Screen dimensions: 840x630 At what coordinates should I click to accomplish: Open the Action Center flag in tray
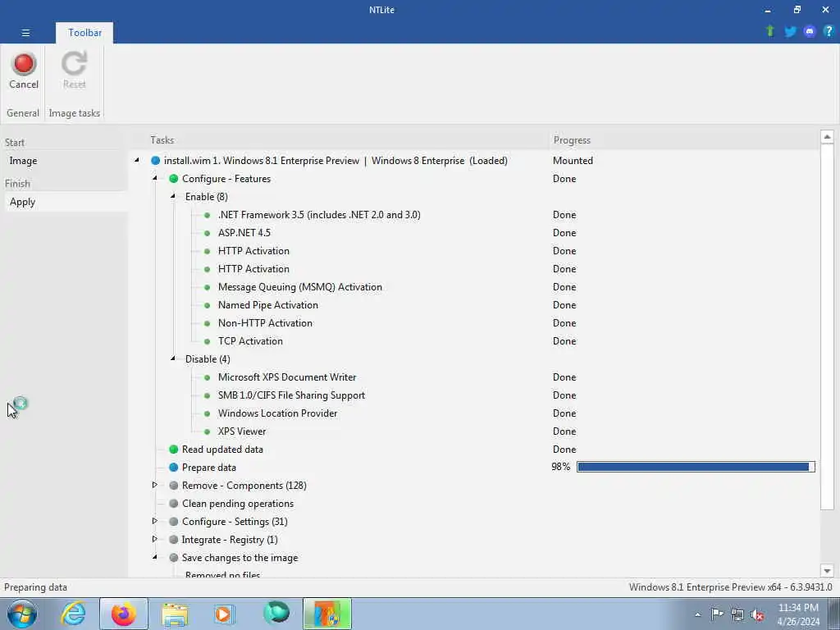pos(717,614)
